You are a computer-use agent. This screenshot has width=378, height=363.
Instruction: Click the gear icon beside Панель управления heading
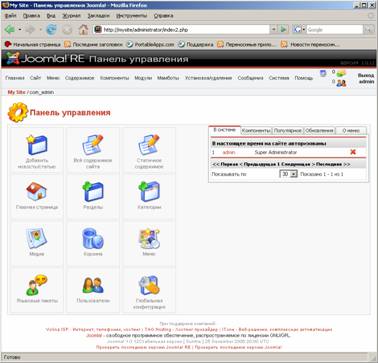[18, 112]
